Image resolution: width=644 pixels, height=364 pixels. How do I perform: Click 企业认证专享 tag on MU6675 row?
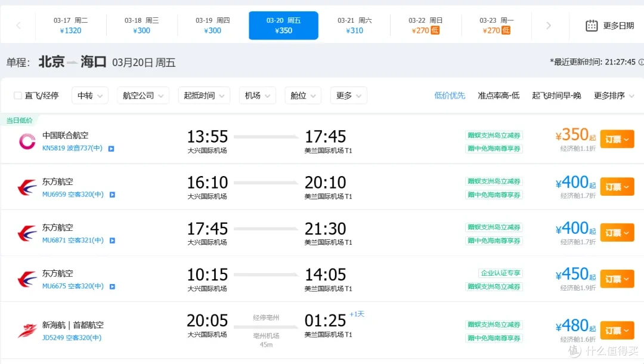pyautogui.click(x=501, y=273)
